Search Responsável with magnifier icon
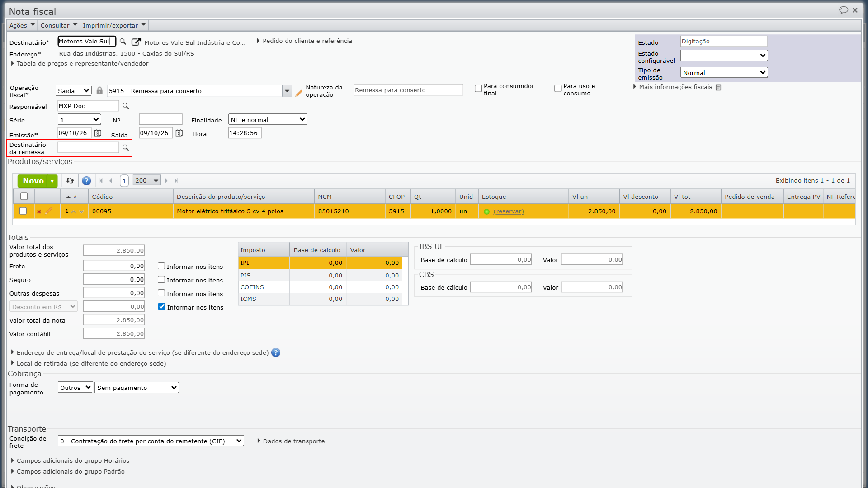868x488 pixels. coord(126,106)
